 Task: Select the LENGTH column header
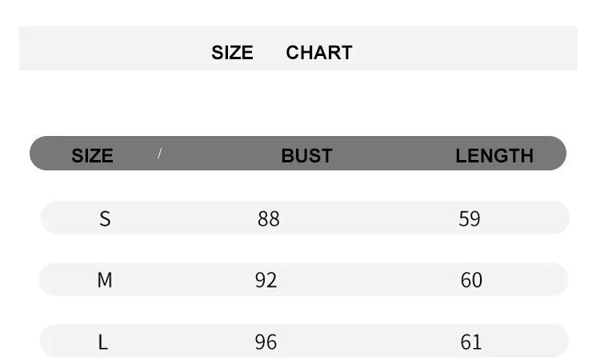click(494, 155)
